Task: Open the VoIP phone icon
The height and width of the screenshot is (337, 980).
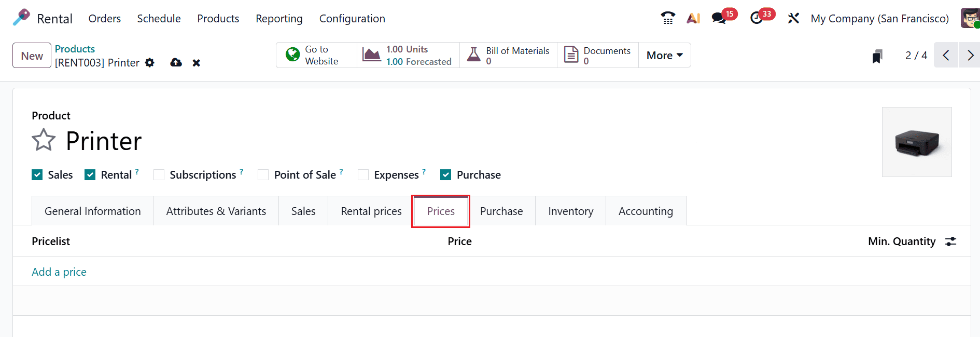Action: pyautogui.click(x=668, y=18)
